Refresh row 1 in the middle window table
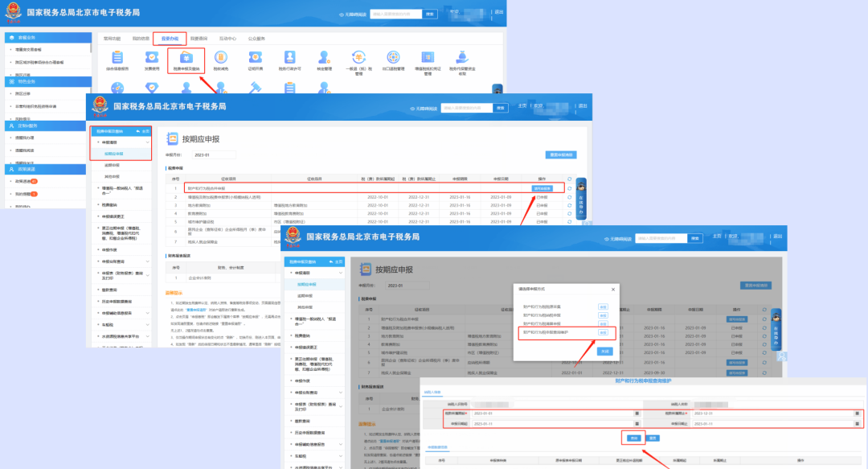The width and height of the screenshot is (868, 469). pos(569,188)
